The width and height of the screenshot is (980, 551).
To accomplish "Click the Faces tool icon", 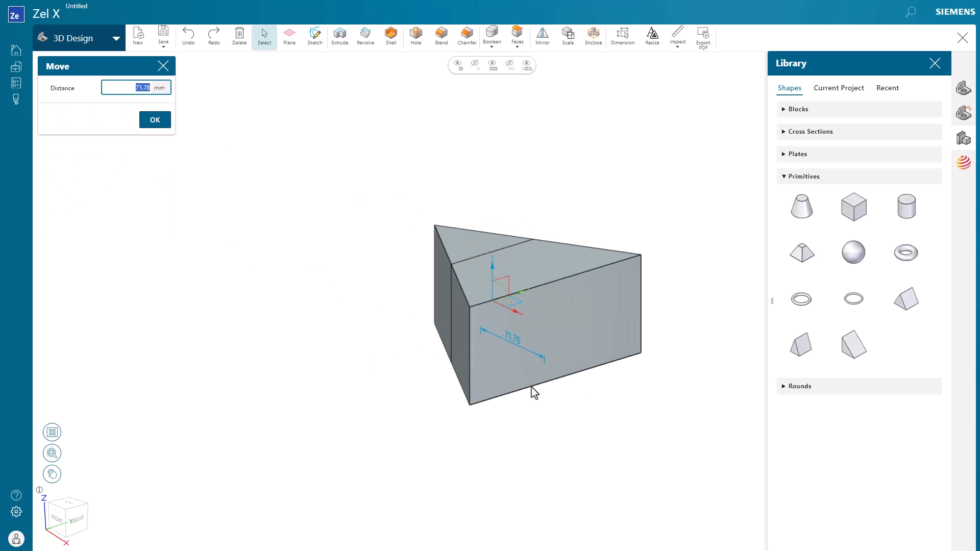I will [518, 32].
